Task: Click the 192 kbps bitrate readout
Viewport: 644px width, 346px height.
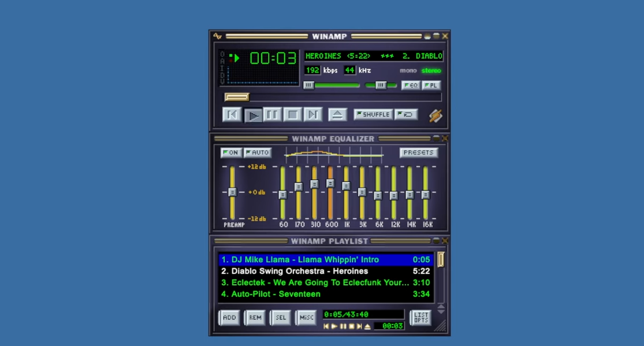Action: click(312, 70)
